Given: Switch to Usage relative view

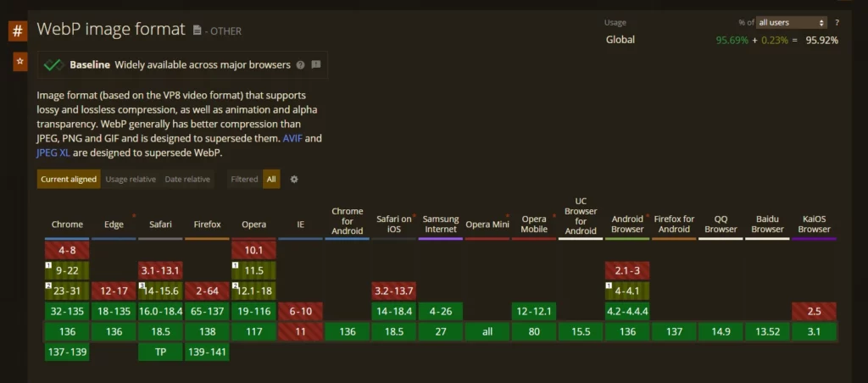Looking at the screenshot, I should (131, 179).
